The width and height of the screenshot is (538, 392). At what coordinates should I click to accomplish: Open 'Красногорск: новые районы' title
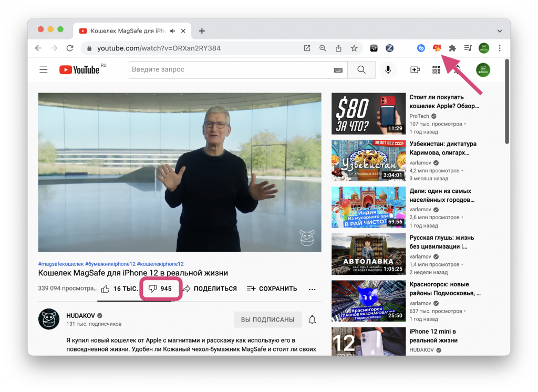pos(445,288)
